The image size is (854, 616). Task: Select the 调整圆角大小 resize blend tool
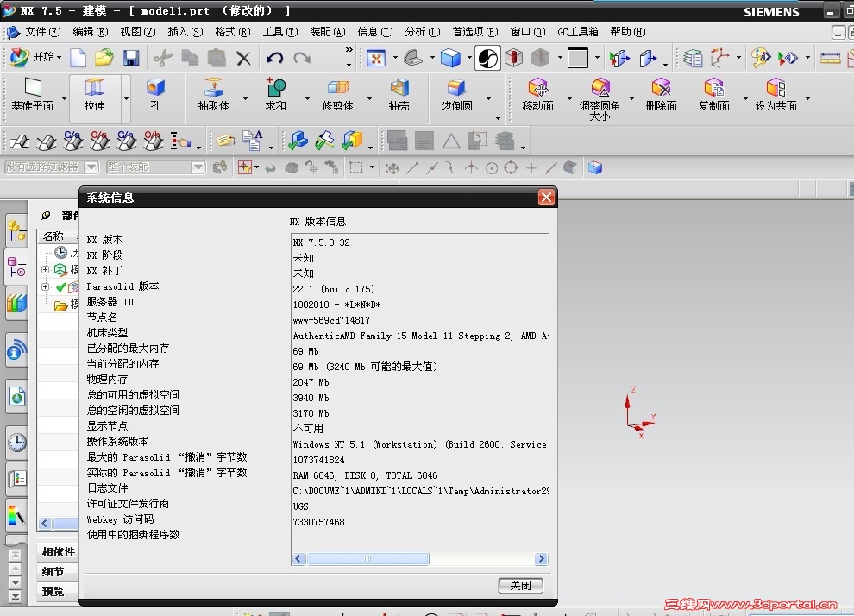[x=600, y=99]
